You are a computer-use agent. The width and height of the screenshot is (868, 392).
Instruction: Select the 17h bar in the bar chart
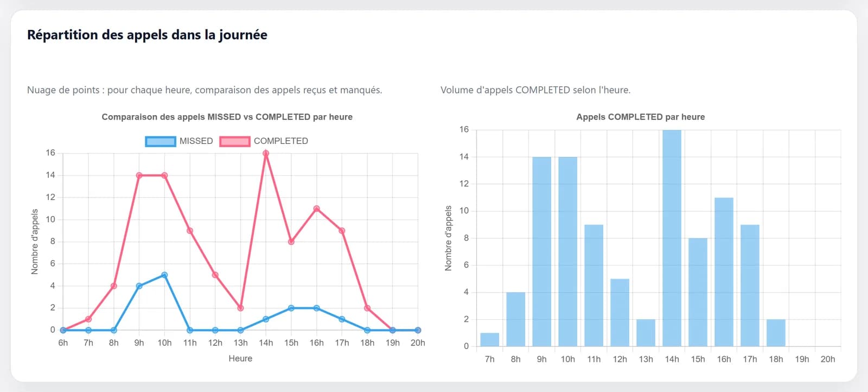click(x=750, y=286)
